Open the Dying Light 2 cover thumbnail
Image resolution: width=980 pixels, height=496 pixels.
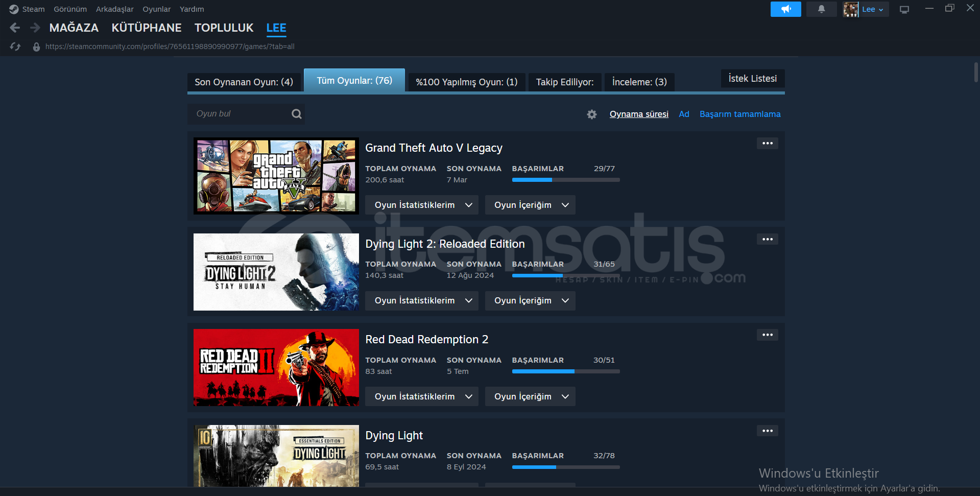tap(276, 272)
